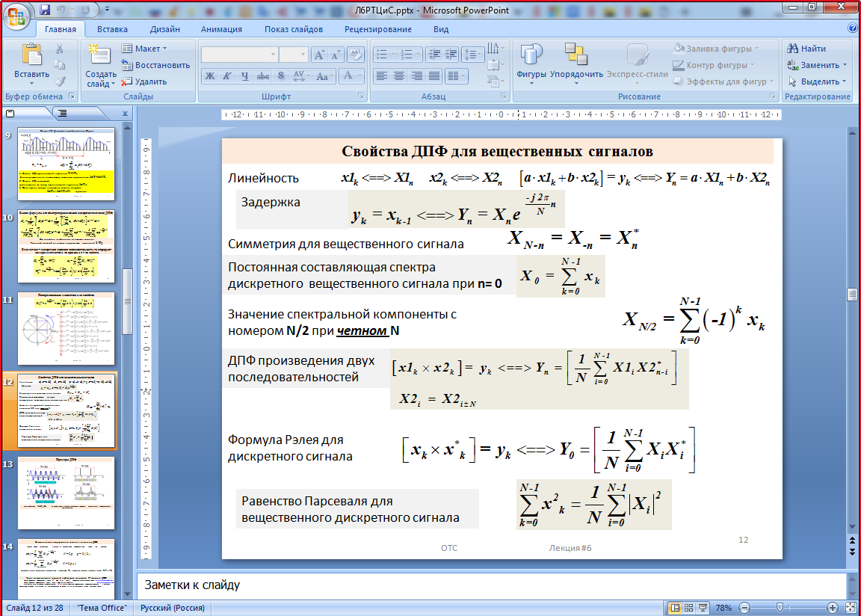
Task: Select the Format Painter brush icon
Action: (x=60, y=81)
